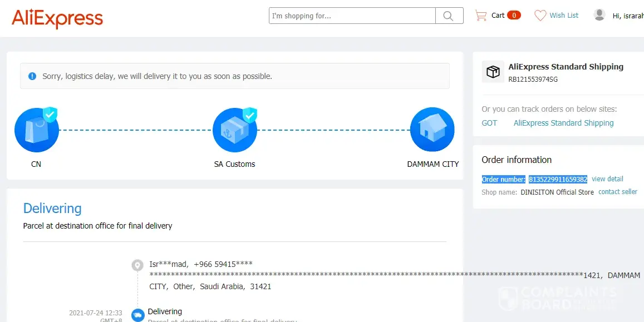Screen dimensions: 644x322
Task: Click the AliExpress logo
Action: click(x=57, y=18)
